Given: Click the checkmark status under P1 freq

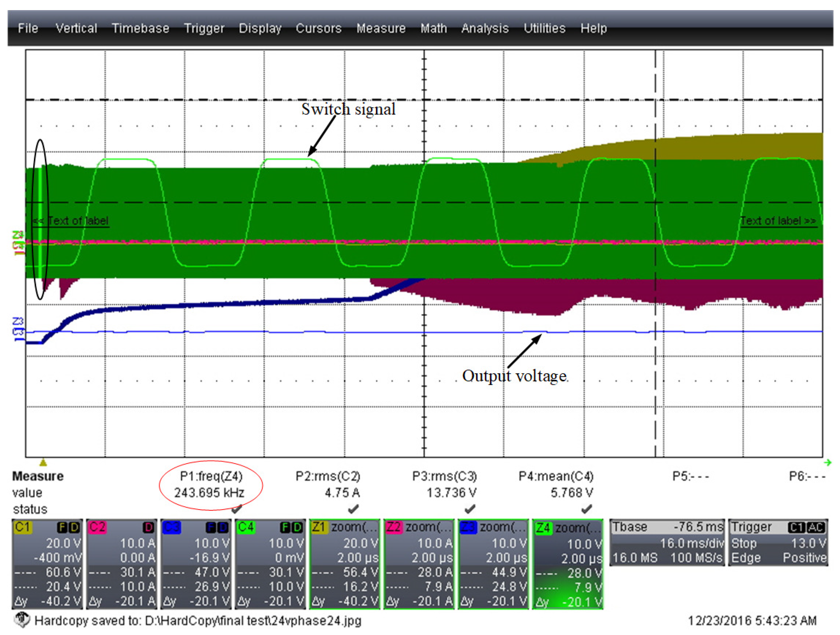Looking at the screenshot, I should point(236,509).
